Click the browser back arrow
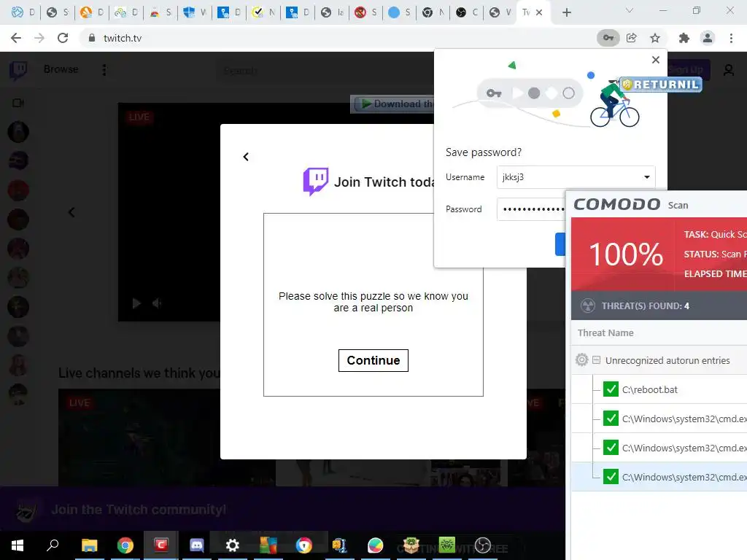747x560 pixels. [x=16, y=38]
